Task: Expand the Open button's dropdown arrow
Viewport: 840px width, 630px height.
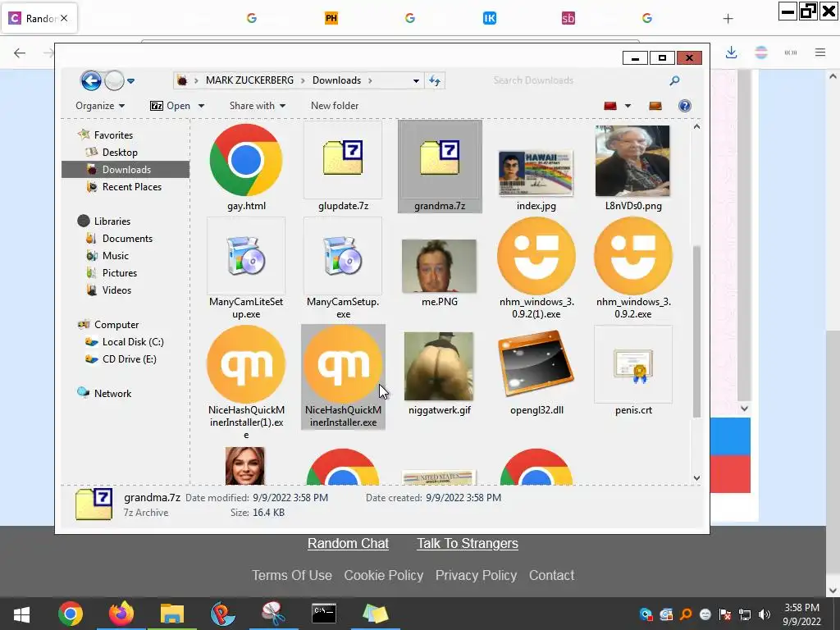Action: tap(202, 106)
